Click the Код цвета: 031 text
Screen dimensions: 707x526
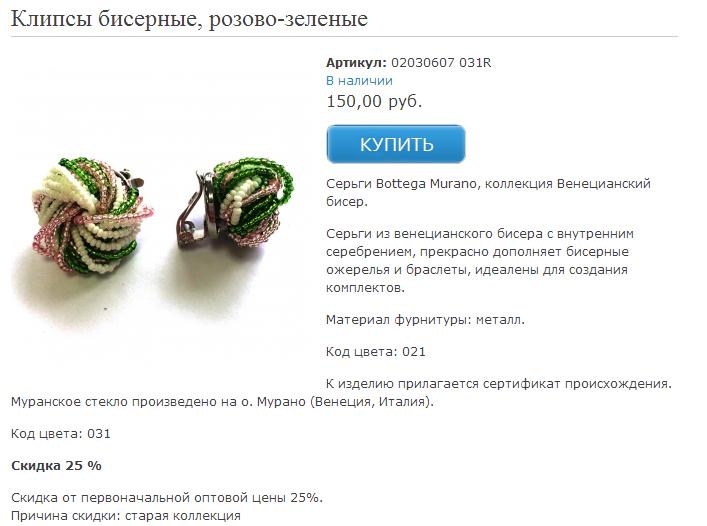pos(60,434)
